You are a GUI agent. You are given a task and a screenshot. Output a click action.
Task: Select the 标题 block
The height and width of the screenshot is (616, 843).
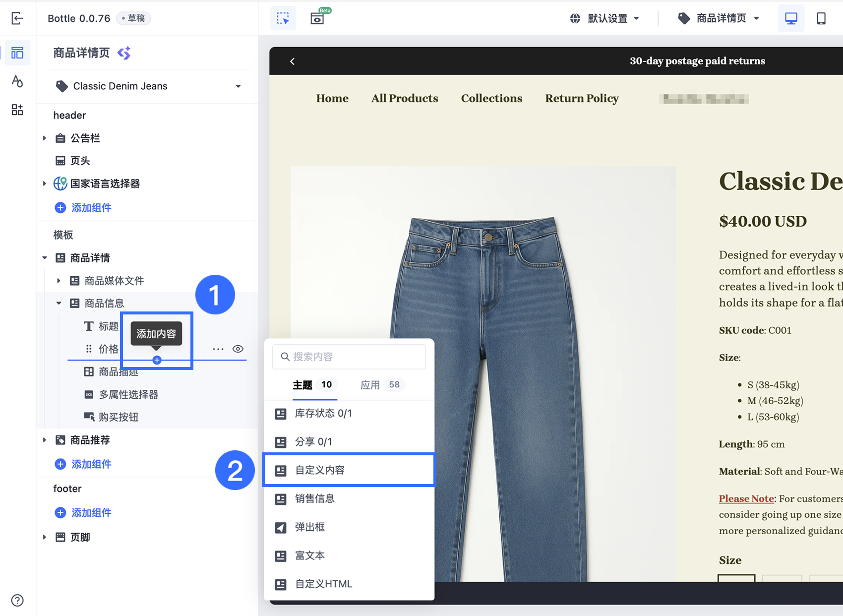coord(102,326)
